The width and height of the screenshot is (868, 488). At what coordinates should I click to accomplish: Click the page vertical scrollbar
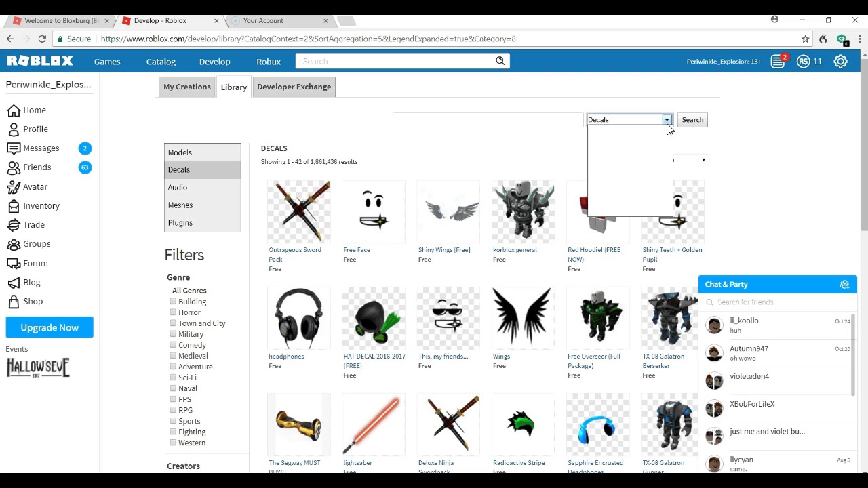(864, 144)
